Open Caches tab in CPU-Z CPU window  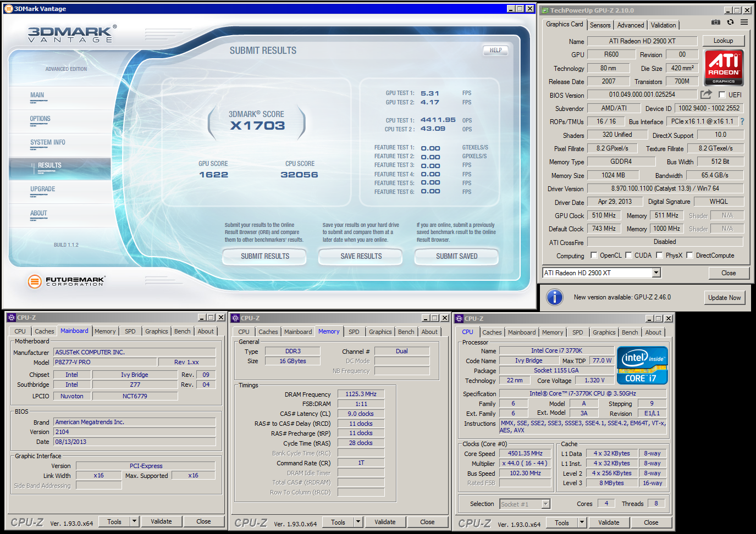point(492,332)
